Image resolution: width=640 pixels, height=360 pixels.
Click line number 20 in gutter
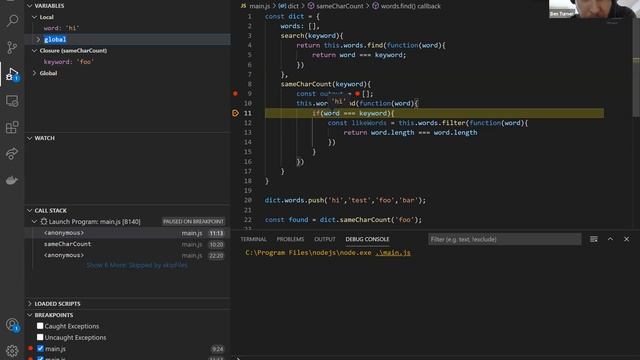pyautogui.click(x=248, y=200)
